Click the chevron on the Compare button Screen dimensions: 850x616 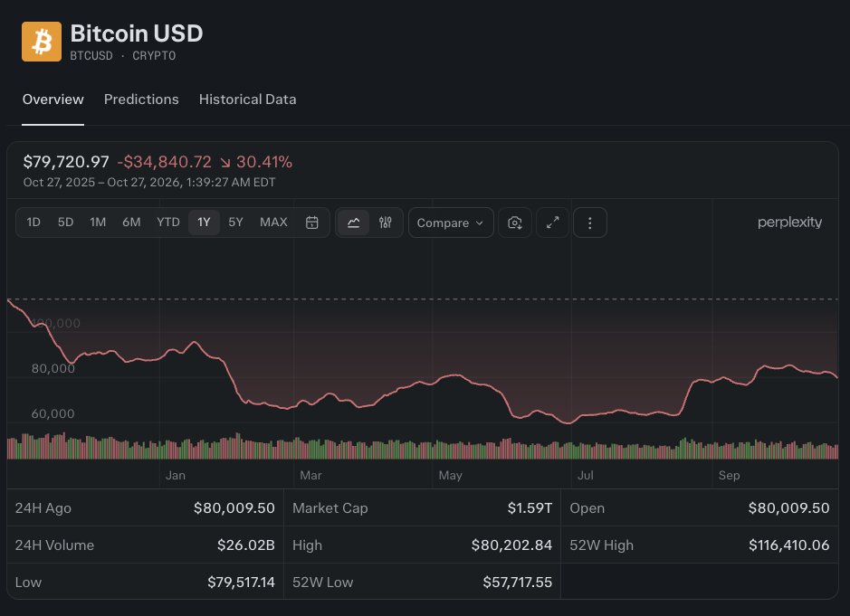[x=479, y=223]
